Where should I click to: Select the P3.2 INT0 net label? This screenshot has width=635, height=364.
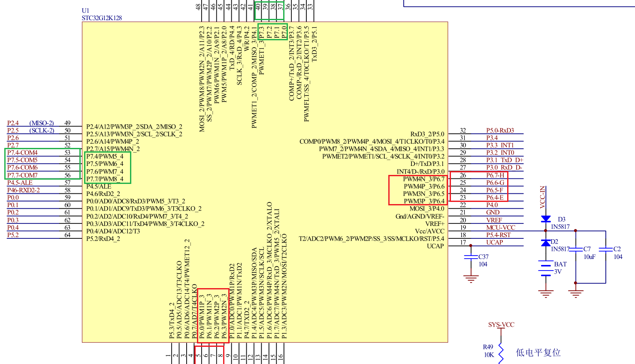point(500,153)
